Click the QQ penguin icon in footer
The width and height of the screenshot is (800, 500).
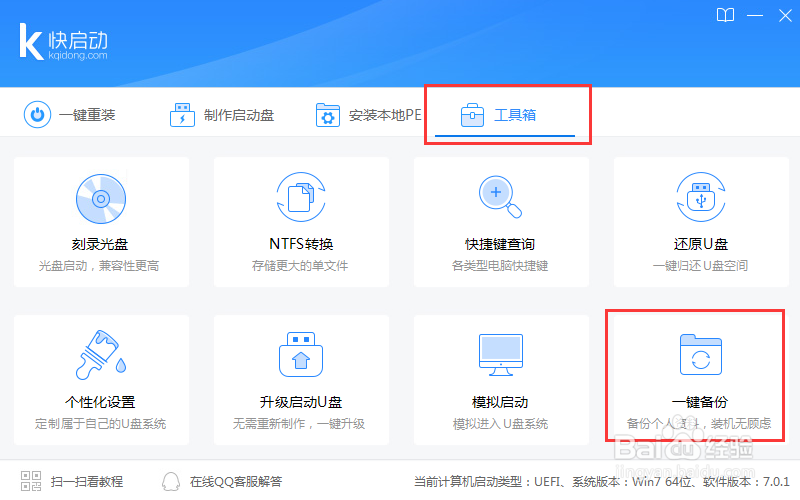point(171,481)
